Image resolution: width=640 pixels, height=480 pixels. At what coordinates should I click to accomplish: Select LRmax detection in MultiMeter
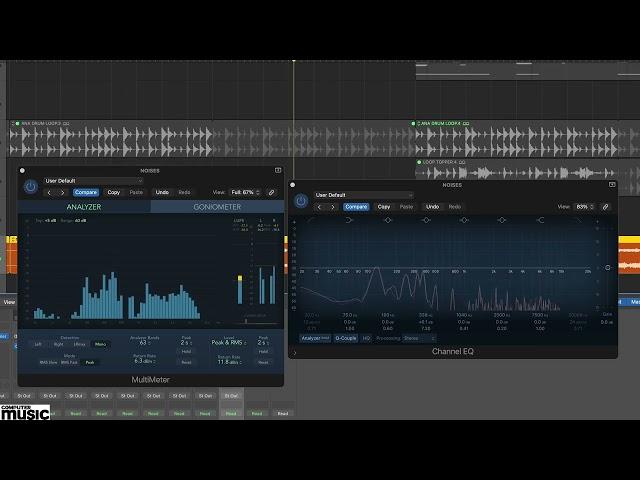(x=79, y=344)
